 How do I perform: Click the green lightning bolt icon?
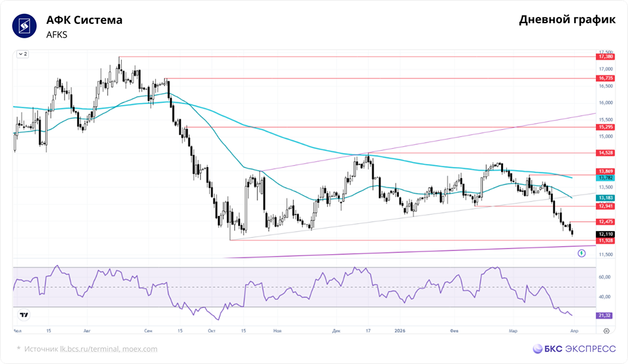[582, 253]
